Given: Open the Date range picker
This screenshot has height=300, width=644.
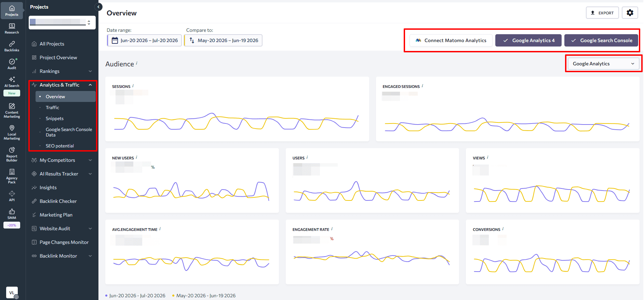Looking at the screenshot, I should pyautogui.click(x=144, y=40).
